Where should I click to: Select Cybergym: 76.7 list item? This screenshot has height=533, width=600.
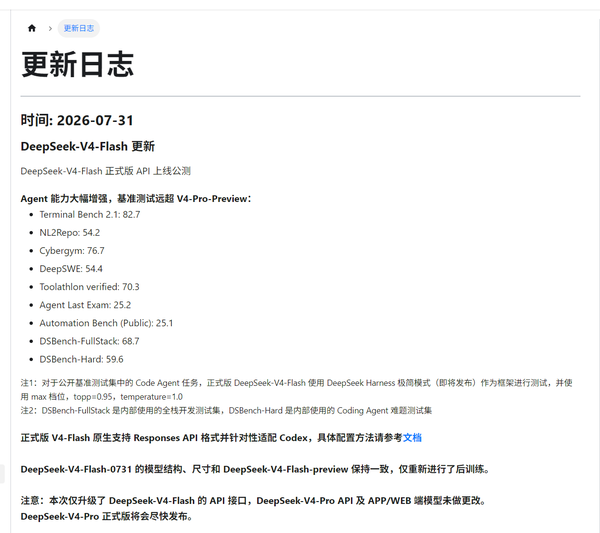pos(72,251)
